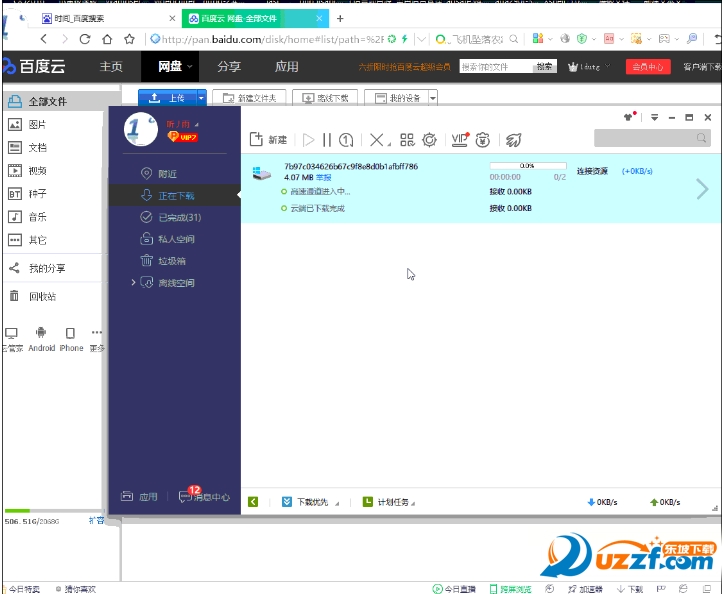724x594 pixels.
Task: Open 下载优先 mode dropdown
Action: [x=310, y=502]
